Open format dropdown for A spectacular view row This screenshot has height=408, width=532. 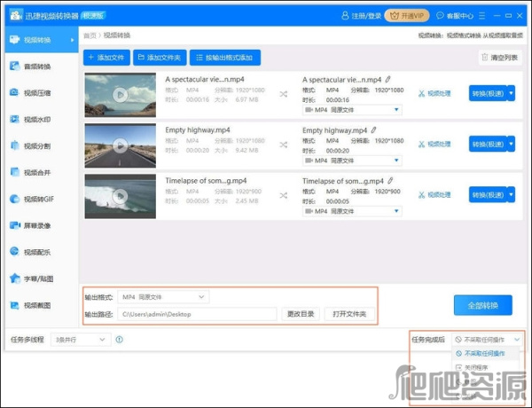pos(352,110)
